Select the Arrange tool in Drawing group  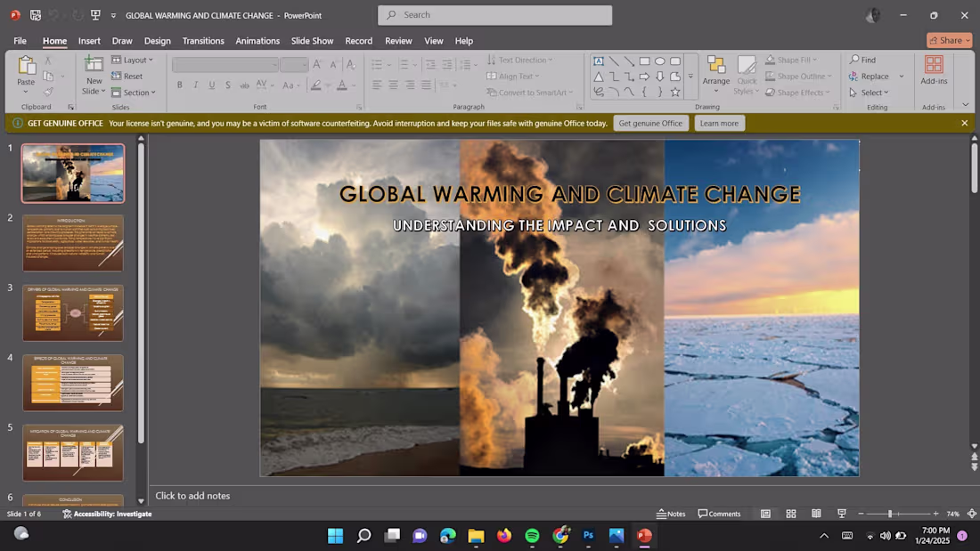(x=715, y=76)
